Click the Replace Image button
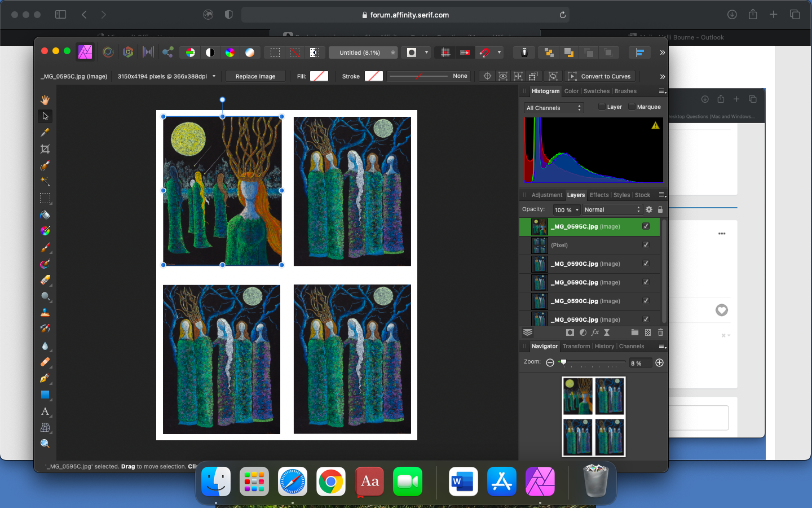The image size is (812, 508). [x=255, y=76]
